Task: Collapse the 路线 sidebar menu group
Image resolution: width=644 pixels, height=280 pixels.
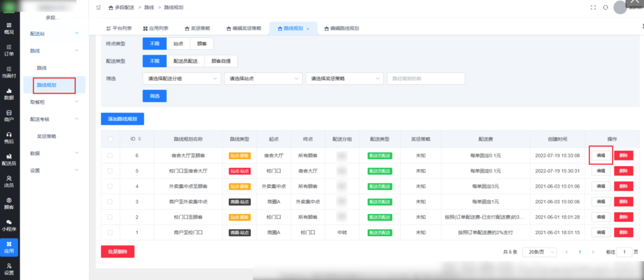Action: click(x=54, y=50)
